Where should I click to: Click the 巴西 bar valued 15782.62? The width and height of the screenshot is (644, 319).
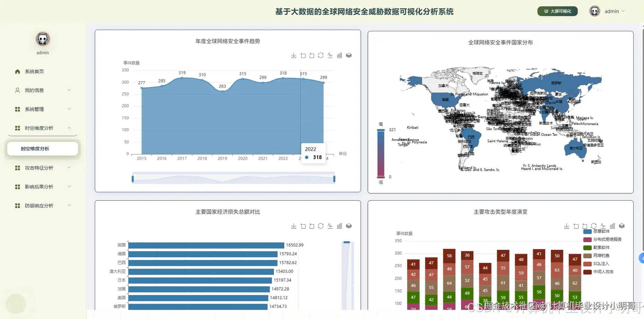click(x=203, y=263)
